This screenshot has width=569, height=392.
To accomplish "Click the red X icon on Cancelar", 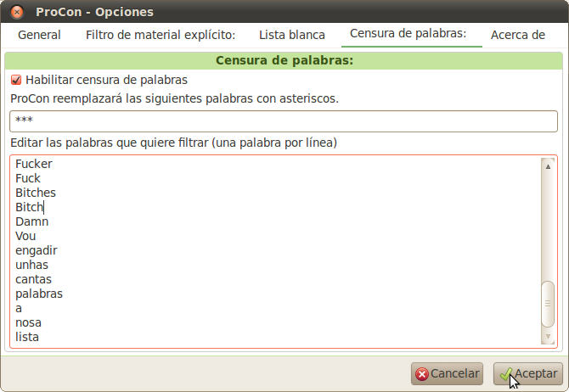I will (422, 374).
